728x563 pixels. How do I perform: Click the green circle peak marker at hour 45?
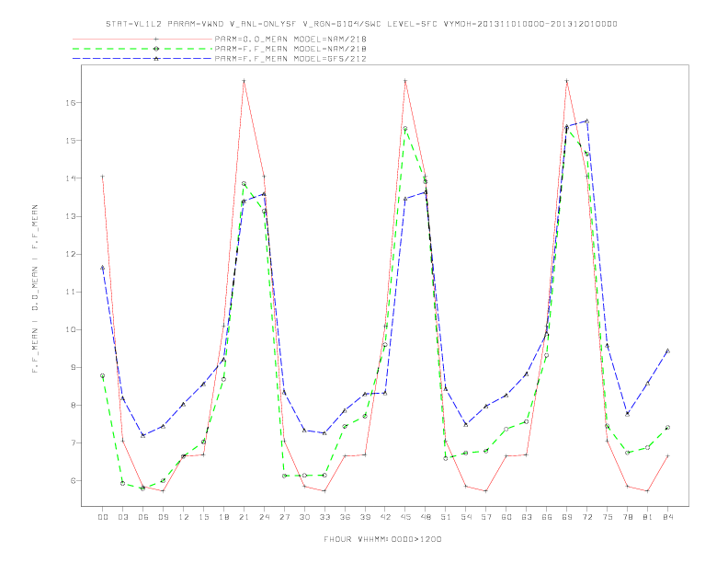coord(405,128)
